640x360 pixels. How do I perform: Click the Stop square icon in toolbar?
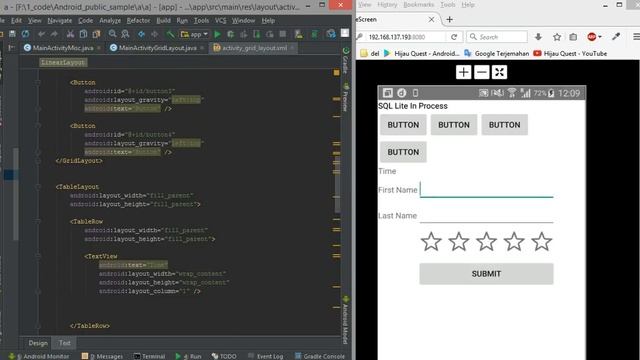[282, 34]
